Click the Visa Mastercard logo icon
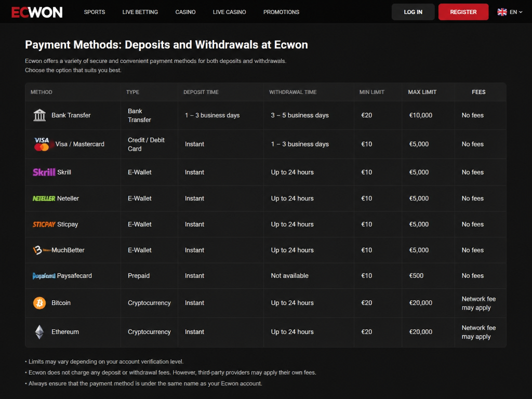Viewport: 532px width, 399px height. tap(42, 144)
